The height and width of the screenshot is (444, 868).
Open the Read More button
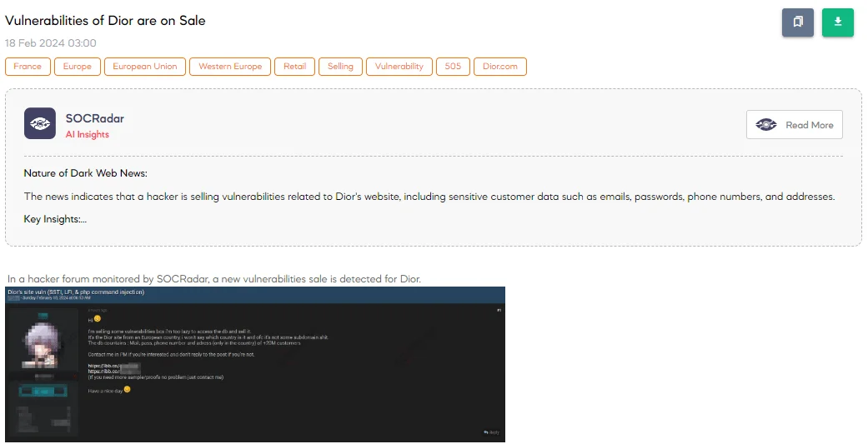point(795,124)
